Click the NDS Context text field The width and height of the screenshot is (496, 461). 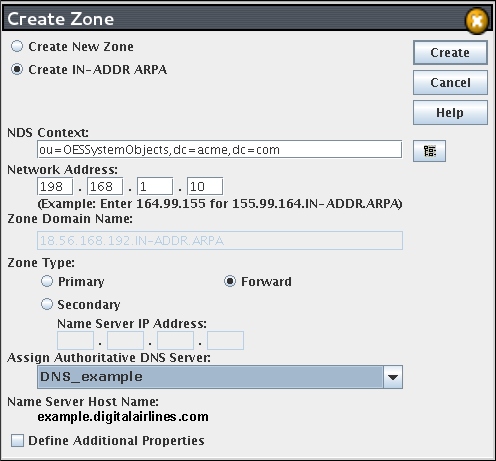[219, 149]
